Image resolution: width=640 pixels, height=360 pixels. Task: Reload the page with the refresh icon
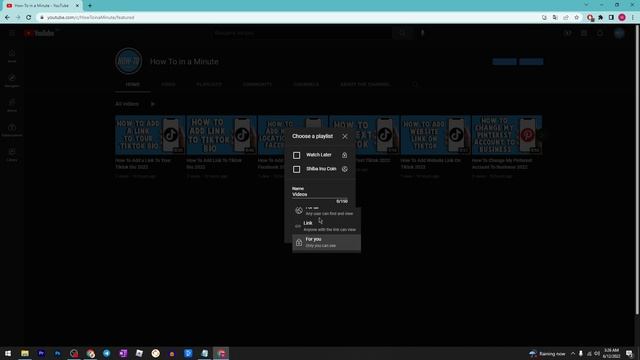click(x=29, y=18)
